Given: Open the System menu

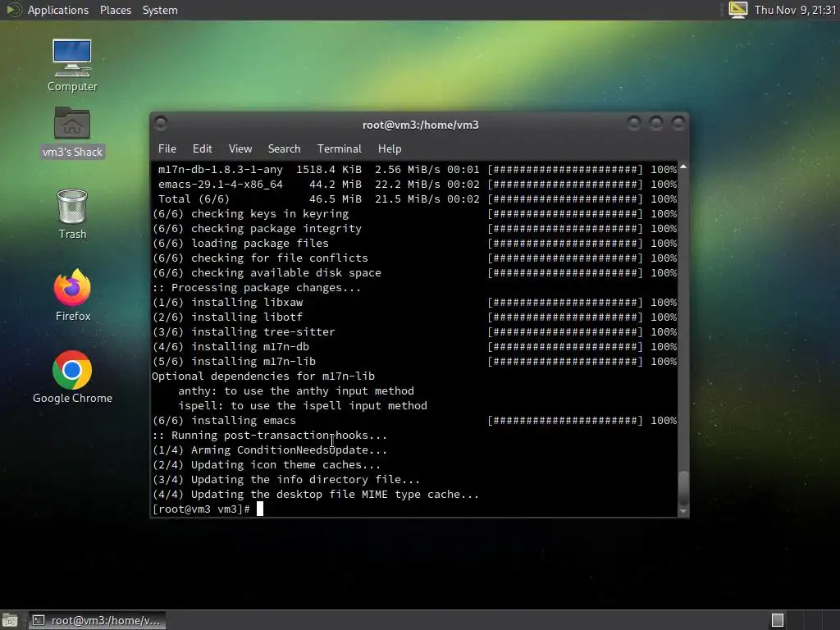Looking at the screenshot, I should pyautogui.click(x=160, y=10).
